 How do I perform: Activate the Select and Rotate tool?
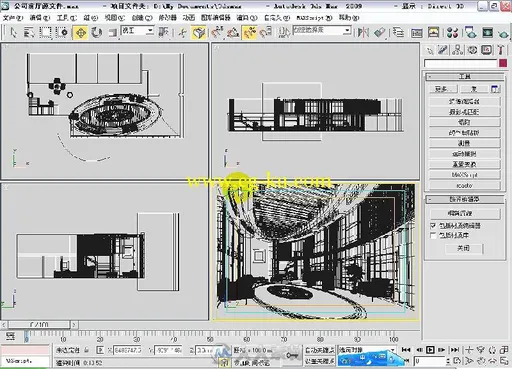click(97, 32)
